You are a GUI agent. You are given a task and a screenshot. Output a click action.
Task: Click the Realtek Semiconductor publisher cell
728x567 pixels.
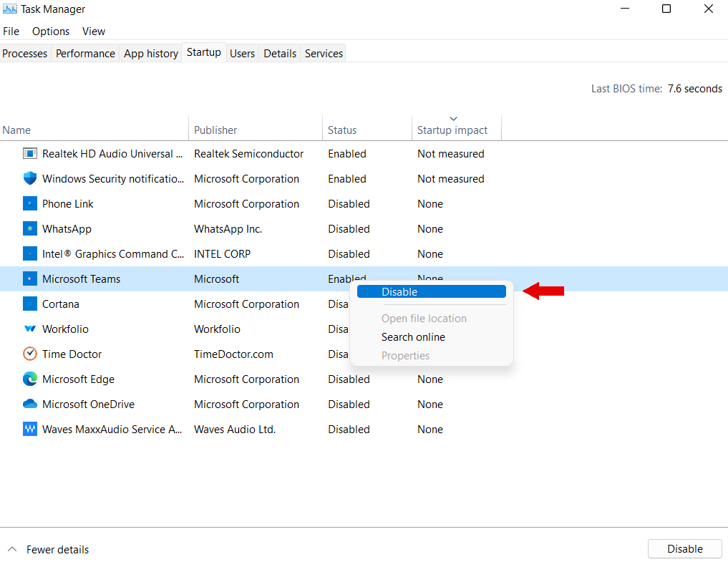click(249, 154)
